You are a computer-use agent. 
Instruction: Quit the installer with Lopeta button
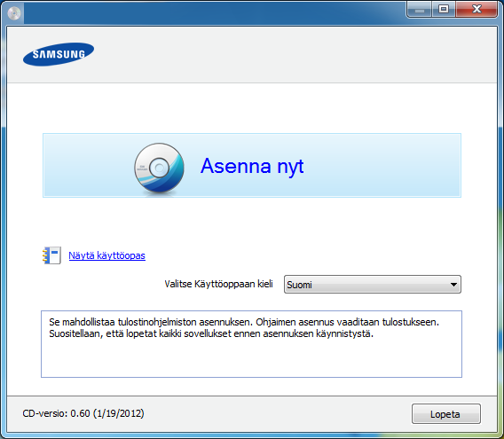pyautogui.click(x=446, y=414)
